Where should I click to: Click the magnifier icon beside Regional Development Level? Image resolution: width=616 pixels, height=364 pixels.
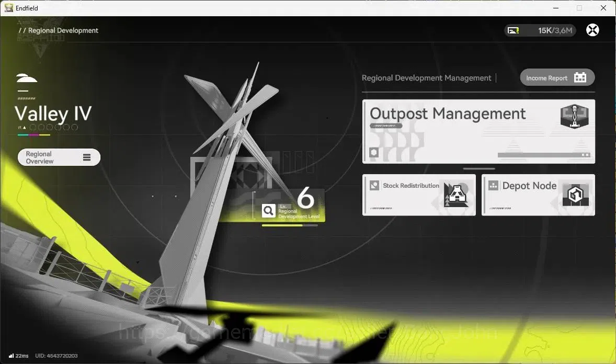click(268, 211)
